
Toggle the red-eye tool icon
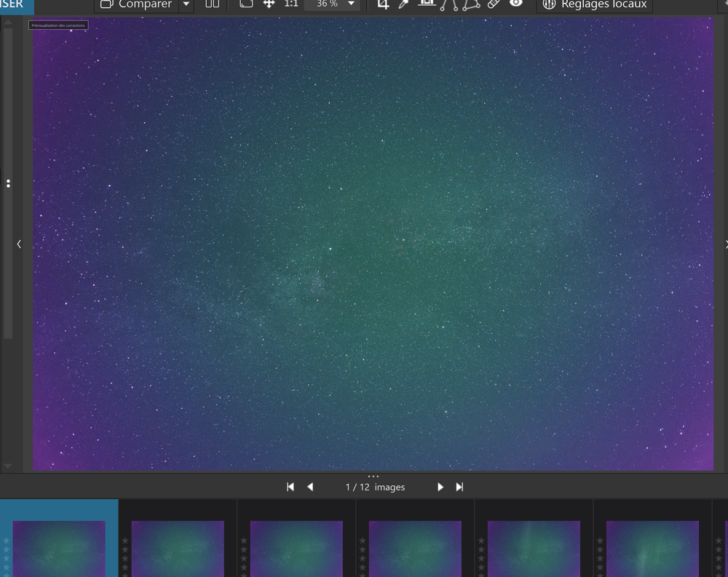tap(516, 3)
